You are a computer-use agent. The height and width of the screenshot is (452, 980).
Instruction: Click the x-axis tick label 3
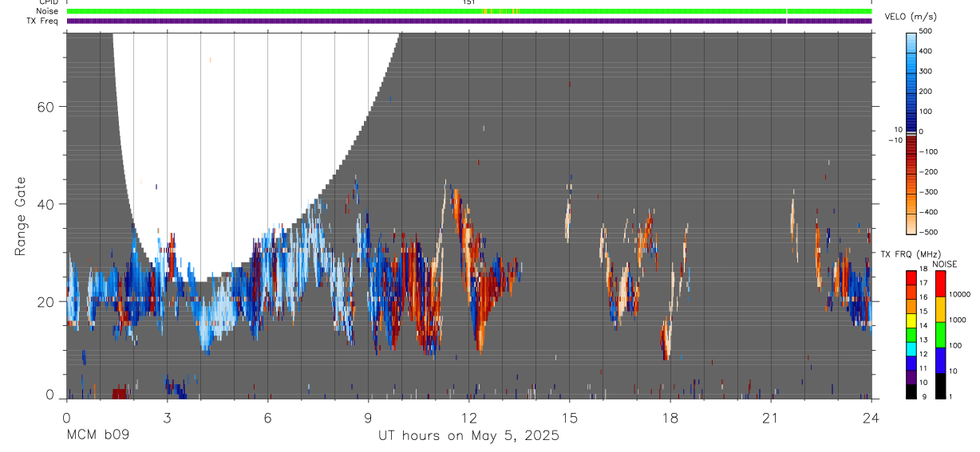167,418
